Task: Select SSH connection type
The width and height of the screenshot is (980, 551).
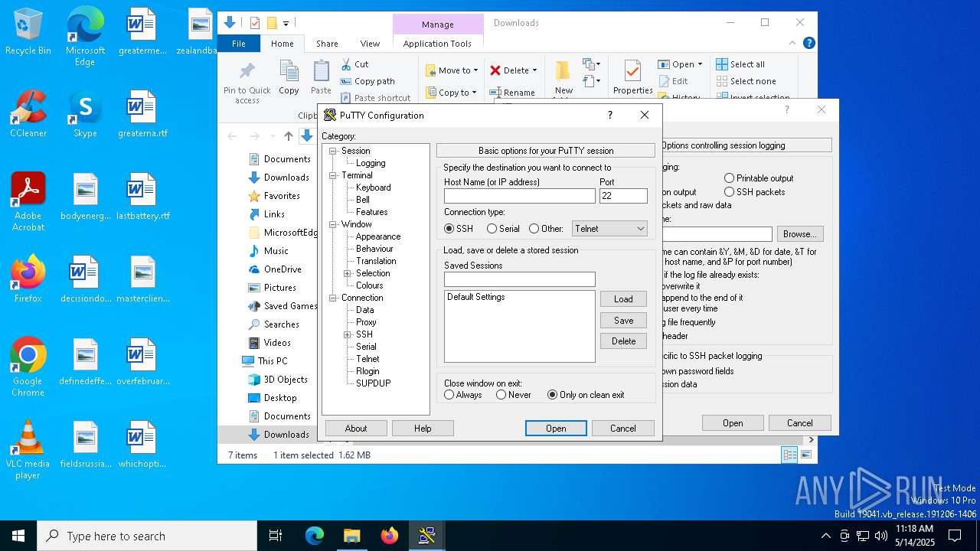Action: coord(459,229)
